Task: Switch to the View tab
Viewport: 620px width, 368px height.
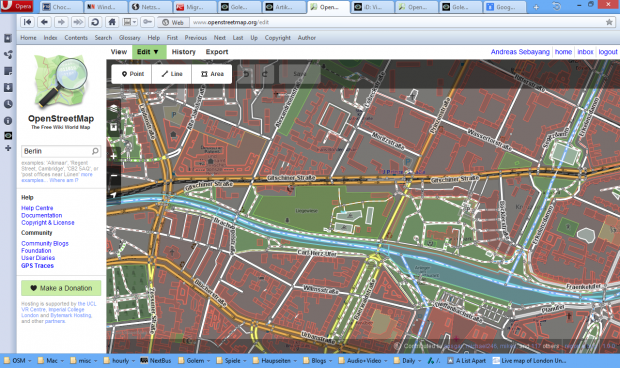Action: 119,52
